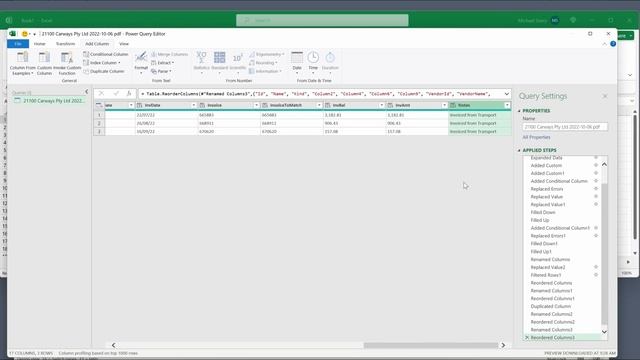The width and height of the screenshot is (640, 360).
Task: Cancel the formula edit with the X icon
Action: coord(101,94)
